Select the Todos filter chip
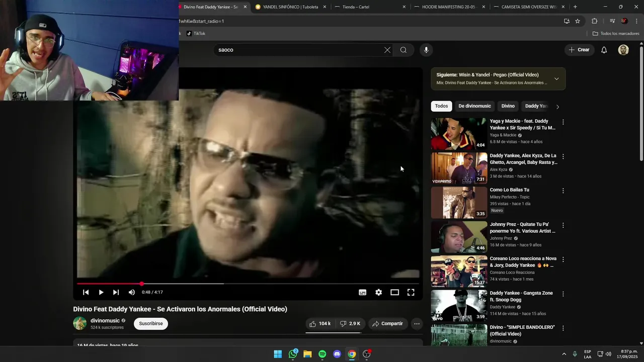 pyautogui.click(x=441, y=106)
